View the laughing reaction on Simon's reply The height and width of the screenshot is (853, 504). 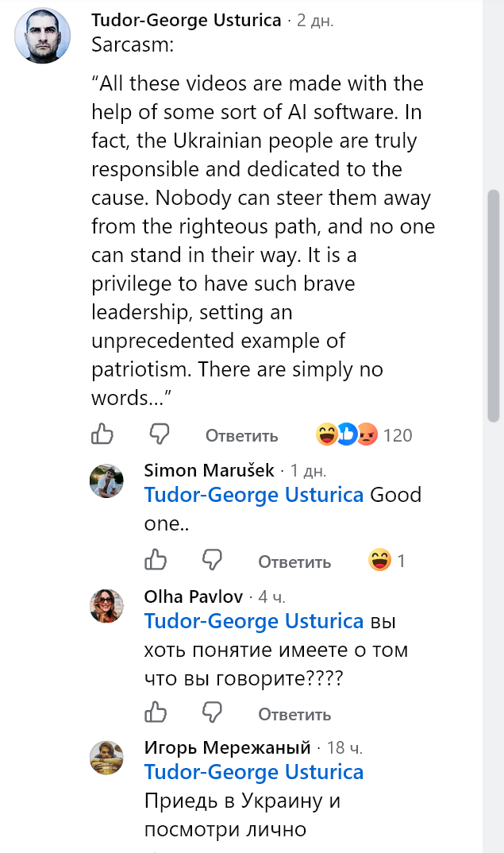click(379, 560)
